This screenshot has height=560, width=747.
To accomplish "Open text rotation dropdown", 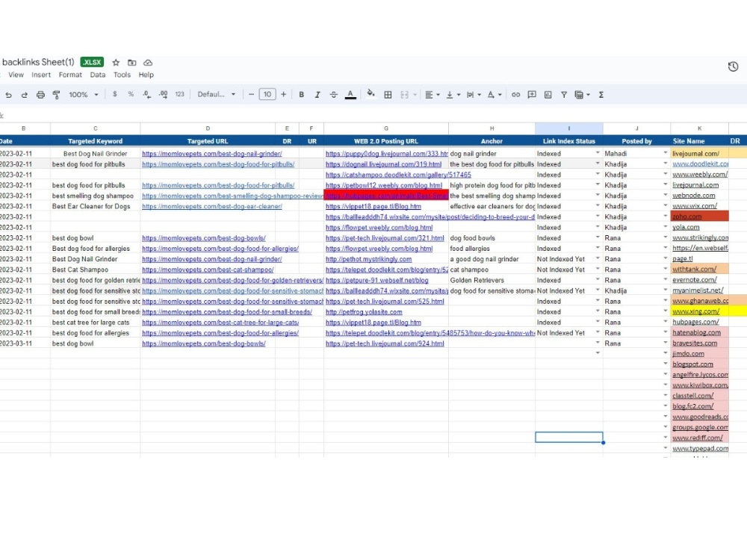I will 495,95.
